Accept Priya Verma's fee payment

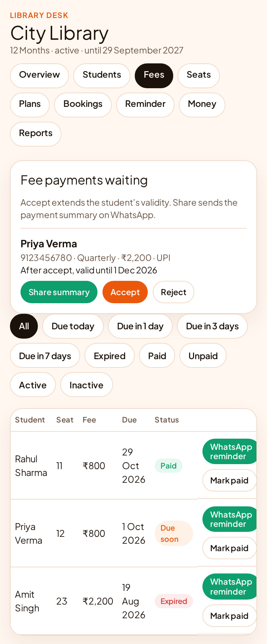(x=125, y=292)
